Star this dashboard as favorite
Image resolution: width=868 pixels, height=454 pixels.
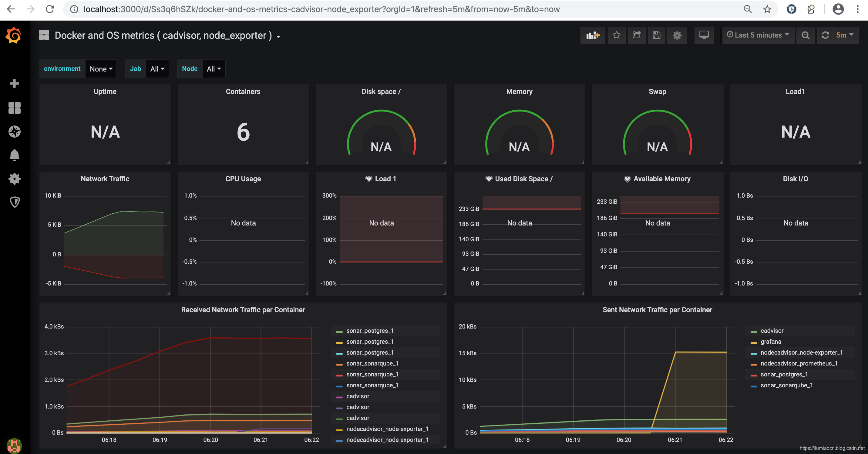[x=617, y=35]
